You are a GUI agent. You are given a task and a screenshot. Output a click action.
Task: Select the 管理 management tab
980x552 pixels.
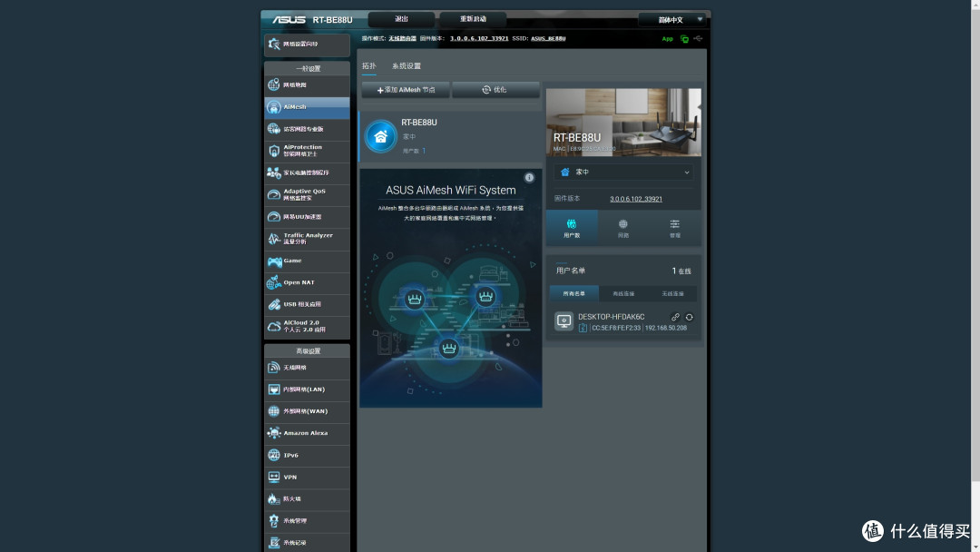click(675, 228)
